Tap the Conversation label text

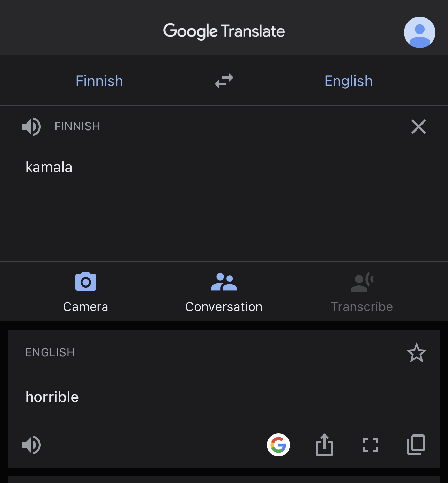click(x=224, y=307)
